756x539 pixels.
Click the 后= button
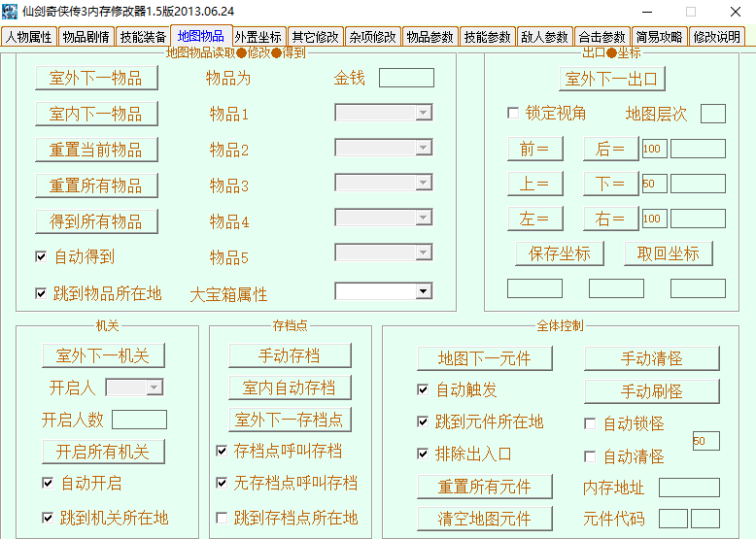click(x=611, y=149)
